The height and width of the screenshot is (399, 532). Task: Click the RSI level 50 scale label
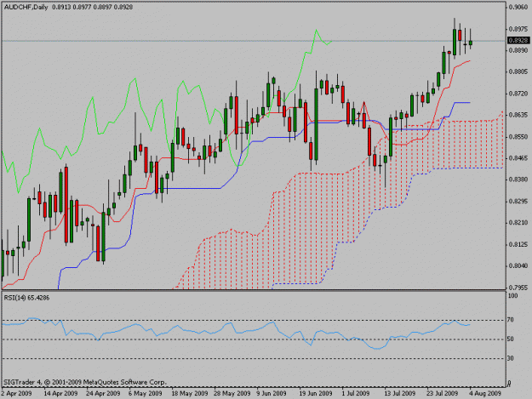coord(511,339)
